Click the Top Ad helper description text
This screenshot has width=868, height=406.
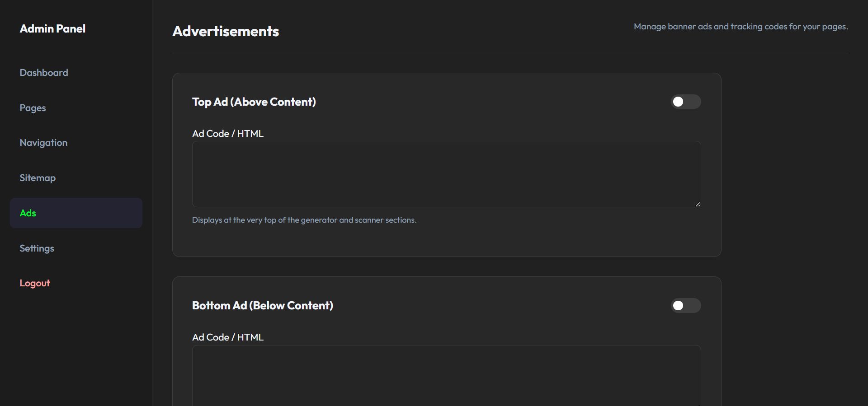[x=304, y=220]
